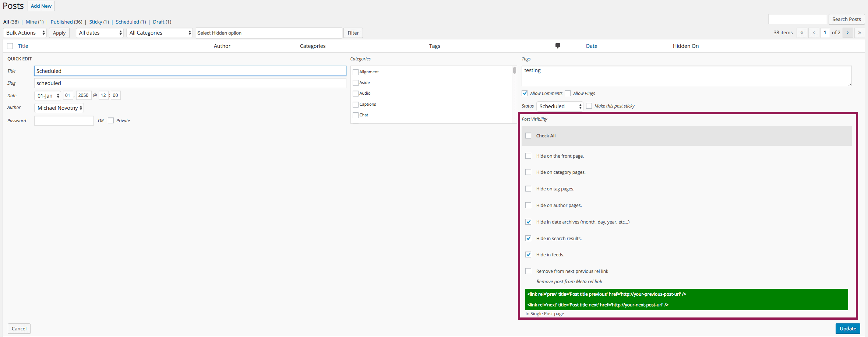Click the Categories list scrollbar
This screenshot has width=868, height=337.
tap(514, 70)
